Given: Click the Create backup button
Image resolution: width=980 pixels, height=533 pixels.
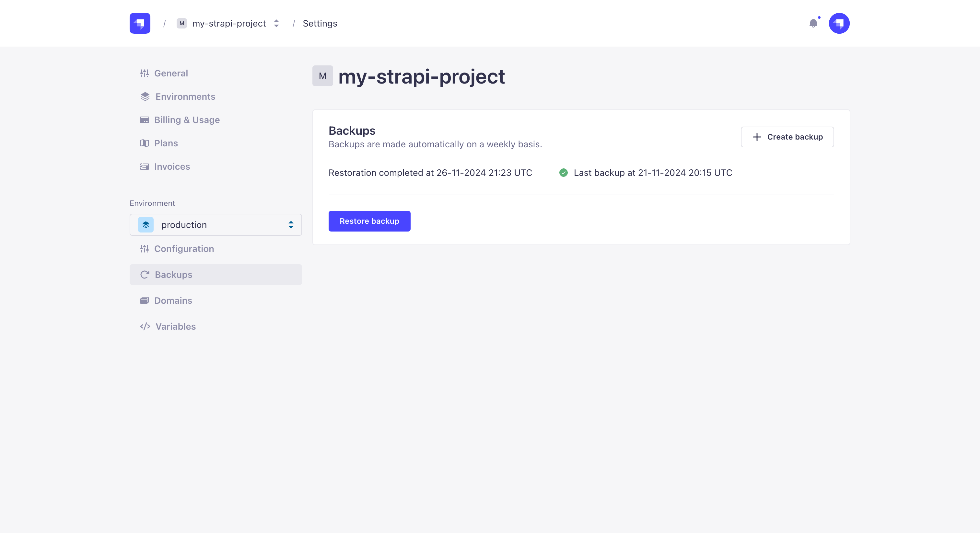Looking at the screenshot, I should click(x=787, y=137).
